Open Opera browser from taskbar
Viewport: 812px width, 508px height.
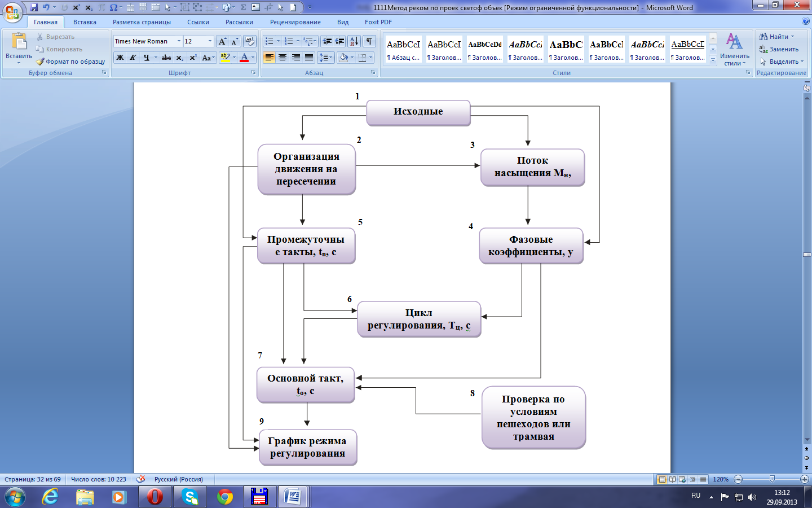(155, 497)
